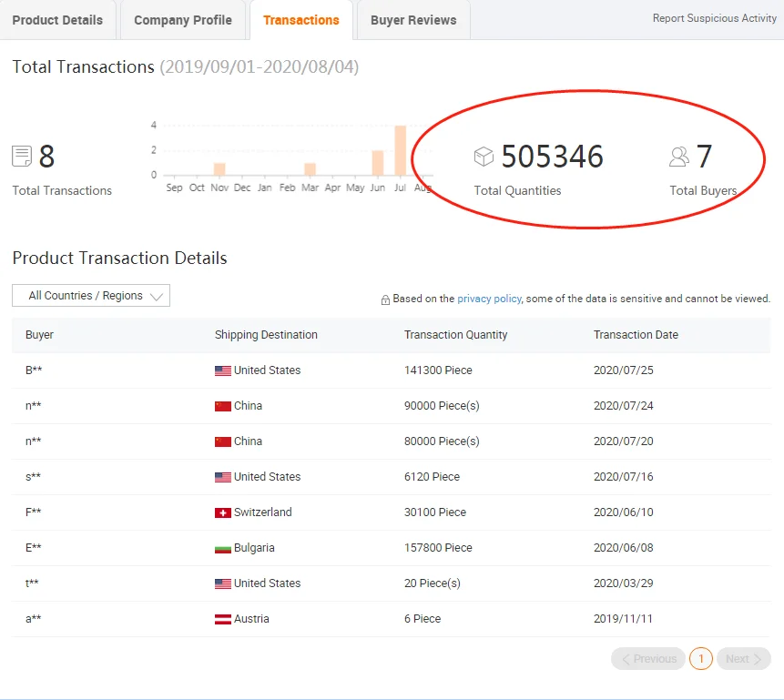Viewport: 784px width, 700px height.
Task: Click the Total Buyers people icon
Action: click(x=679, y=157)
